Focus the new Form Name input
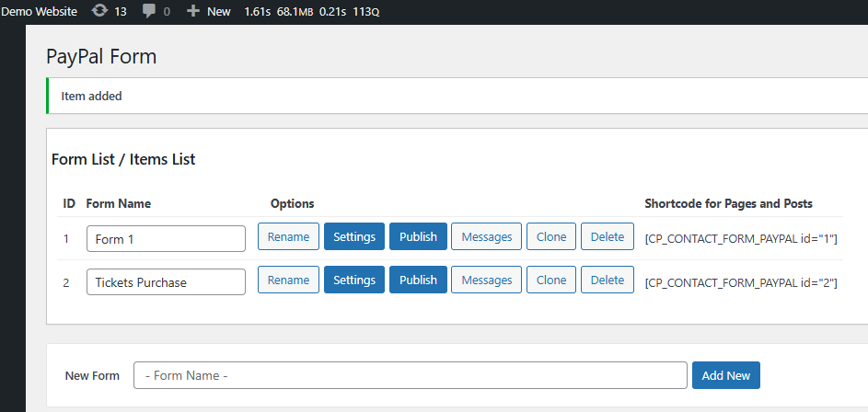Screen dimensions: 868x412 411,375
